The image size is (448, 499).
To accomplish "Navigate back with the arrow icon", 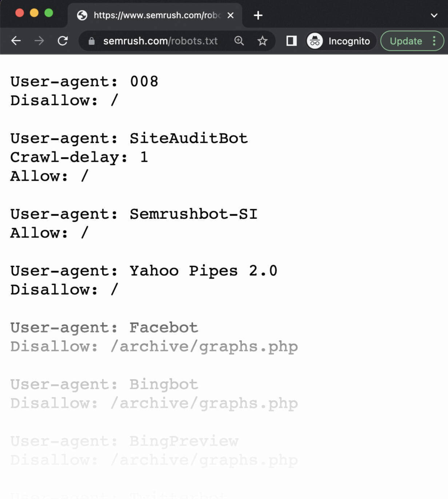I will point(16,41).
